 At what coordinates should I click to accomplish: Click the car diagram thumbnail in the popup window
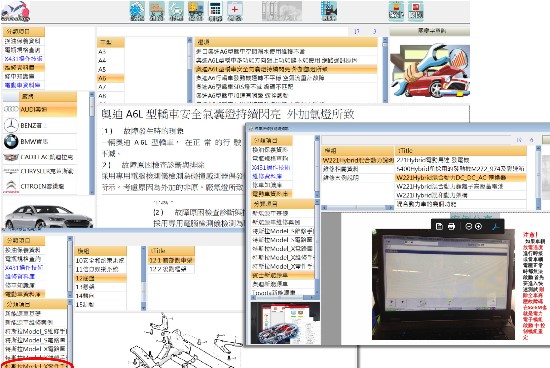tap(285, 323)
